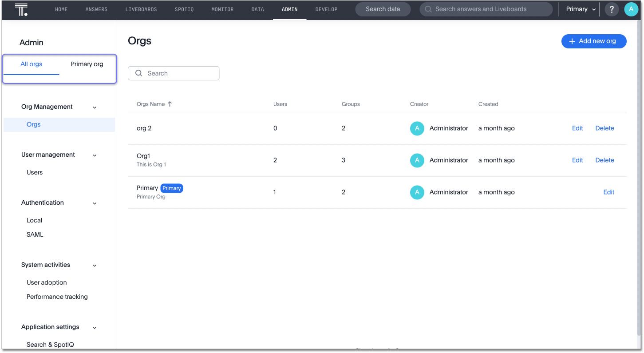This screenshot has width=644, height=353.
Task: Click the Administrator creator avatar for org 2
Action: [x=417, y=128]
